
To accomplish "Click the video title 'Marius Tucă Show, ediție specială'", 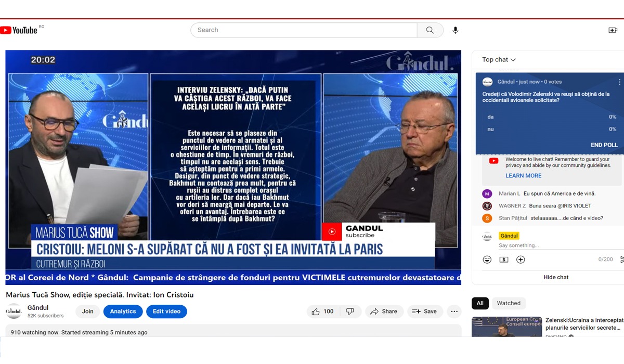I will tap(100, 295).
